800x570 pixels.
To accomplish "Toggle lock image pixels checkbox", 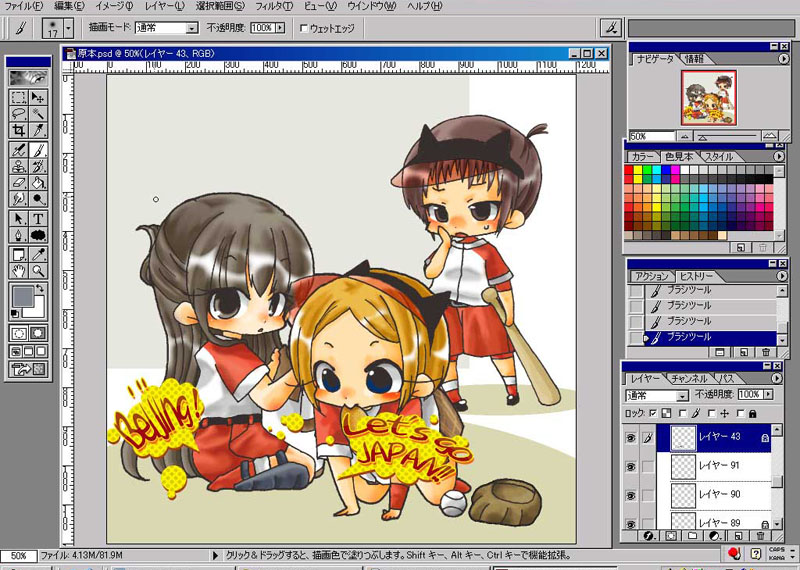I will 683,413.
